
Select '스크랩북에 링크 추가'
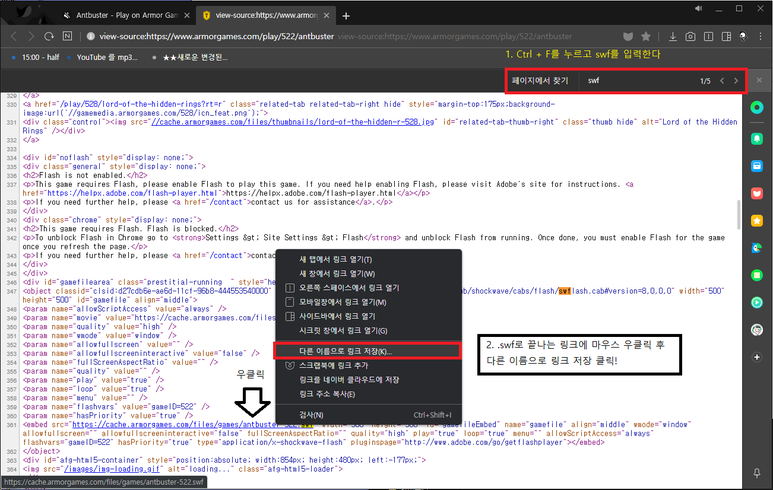point(369,366)
